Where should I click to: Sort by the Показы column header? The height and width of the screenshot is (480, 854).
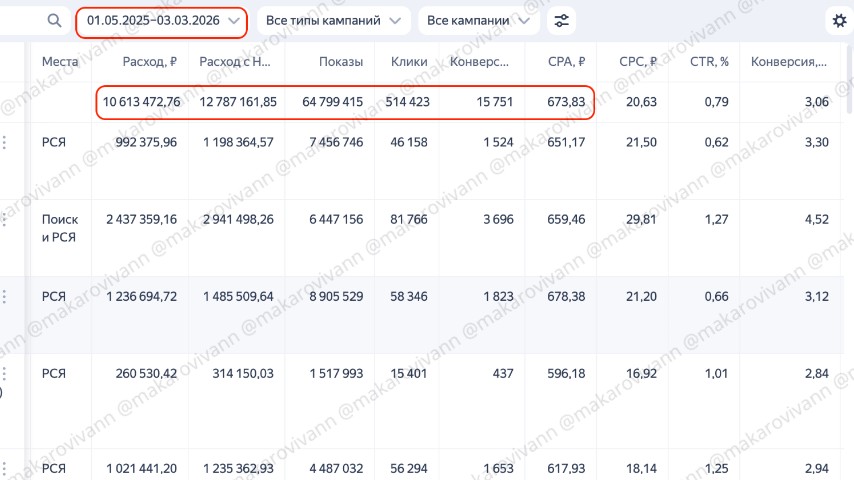(x=341, y=62)
